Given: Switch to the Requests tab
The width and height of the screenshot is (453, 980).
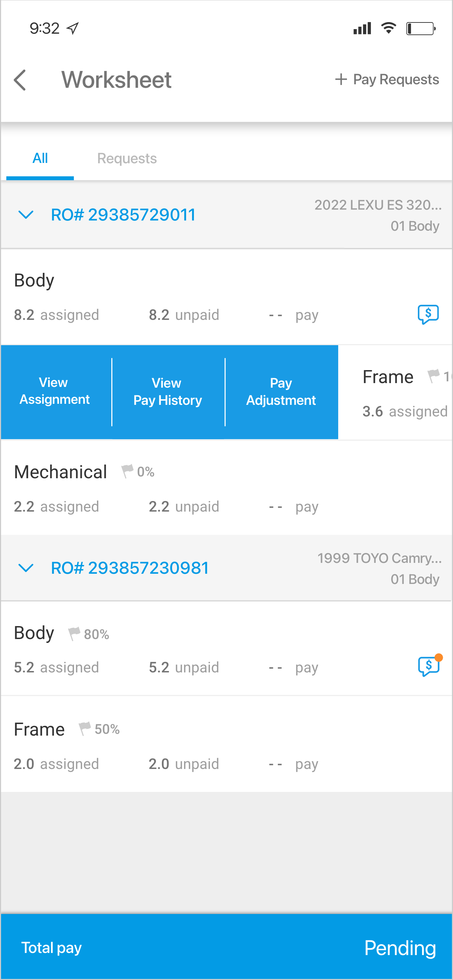Looking at the screenshot, I should point(127,158).
